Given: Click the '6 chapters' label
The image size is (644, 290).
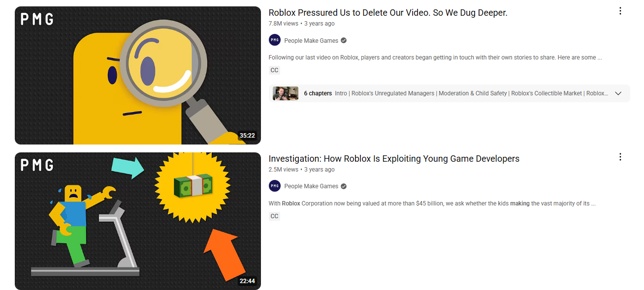Looking at the screenshot, I should [318, 93].
